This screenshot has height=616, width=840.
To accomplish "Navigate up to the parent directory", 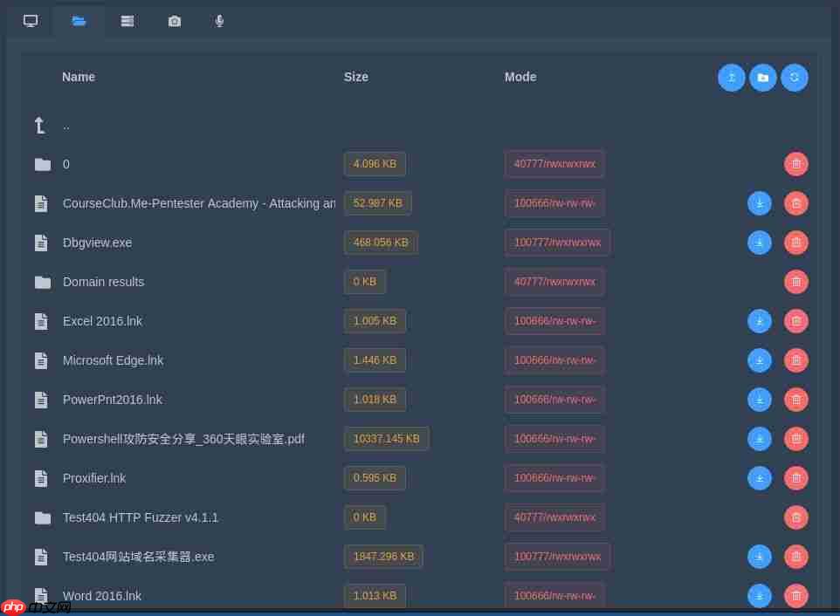I will [x=66, y=125].
